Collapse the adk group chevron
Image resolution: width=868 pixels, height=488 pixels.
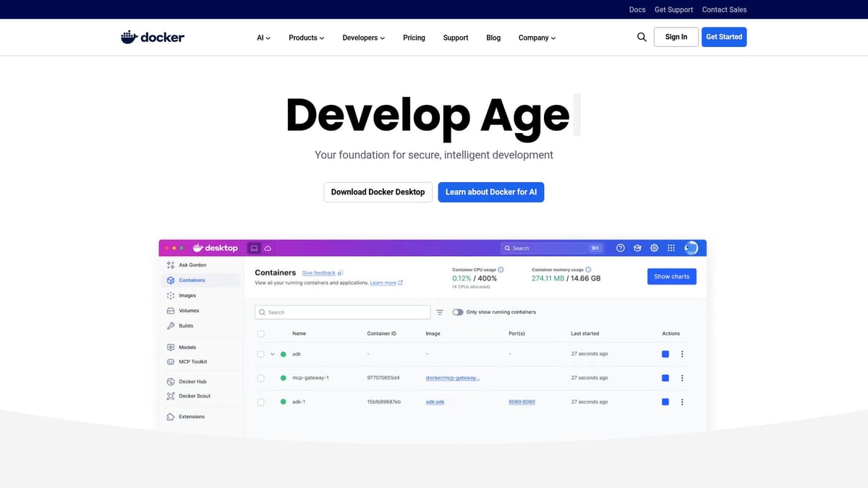tap(273, 354)
